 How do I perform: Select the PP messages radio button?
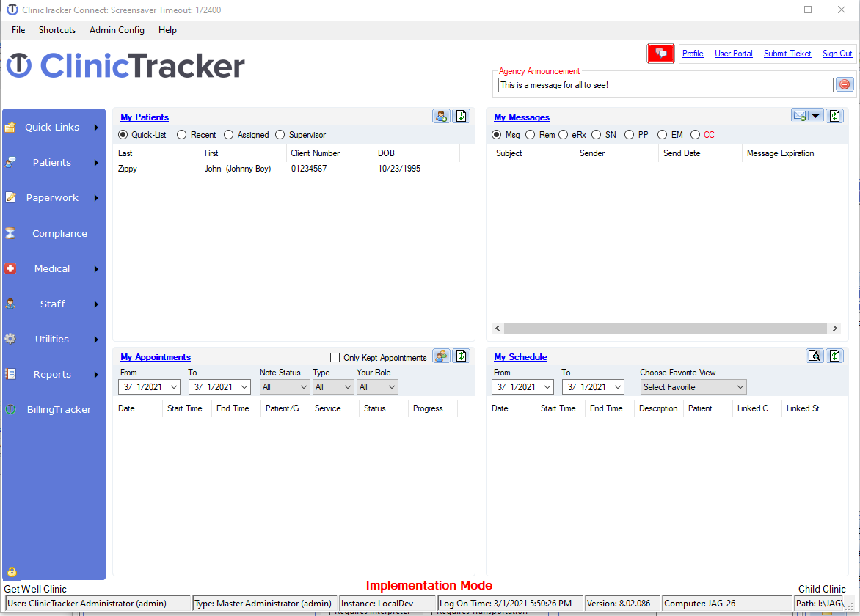tap(629, 135)
